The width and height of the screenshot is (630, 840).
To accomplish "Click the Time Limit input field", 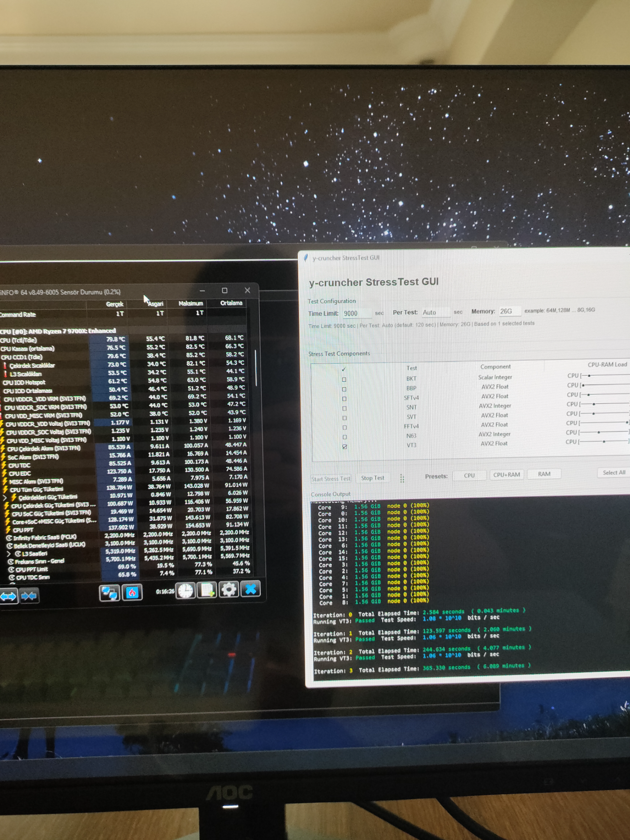I will coord(357,313).
